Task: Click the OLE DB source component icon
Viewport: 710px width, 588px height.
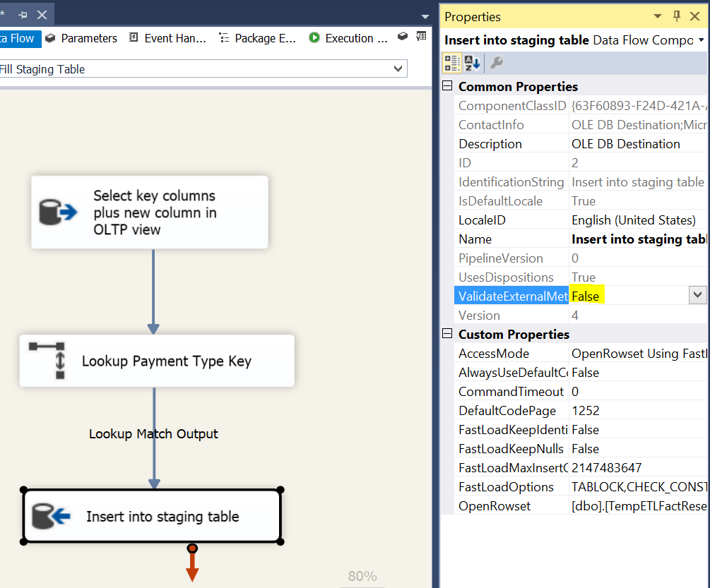Action: pos(58,212)
